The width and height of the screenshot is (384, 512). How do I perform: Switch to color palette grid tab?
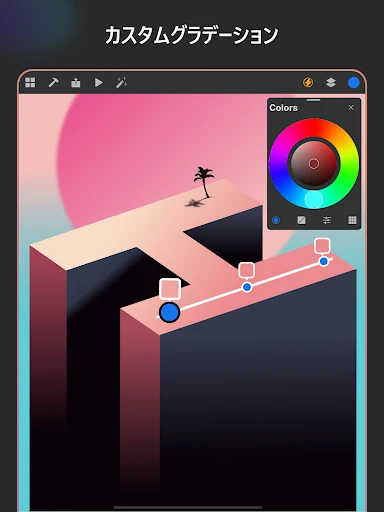pos(352,220)
